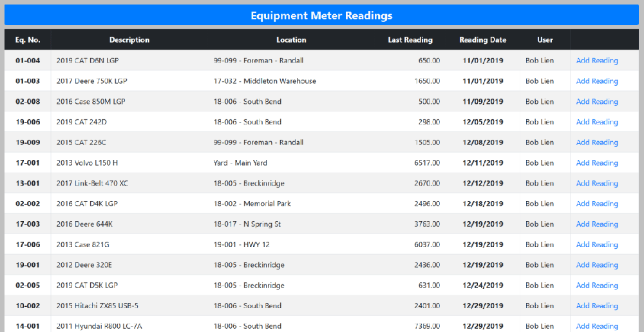This screenshot has height=332, width=644.
Task: Click last reading value 298.00
Action: pos(429,122)
